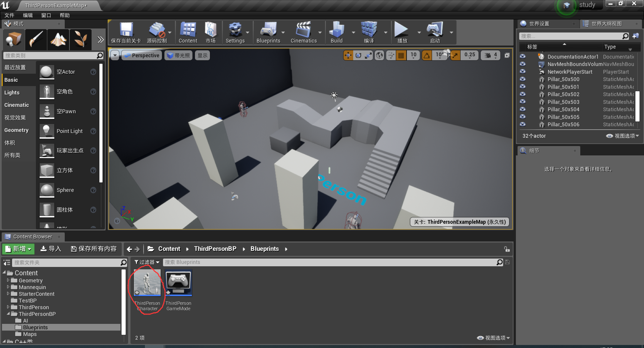Toggle grid snapping icon in viewport
644x348 pixels.
pos(401,55)
